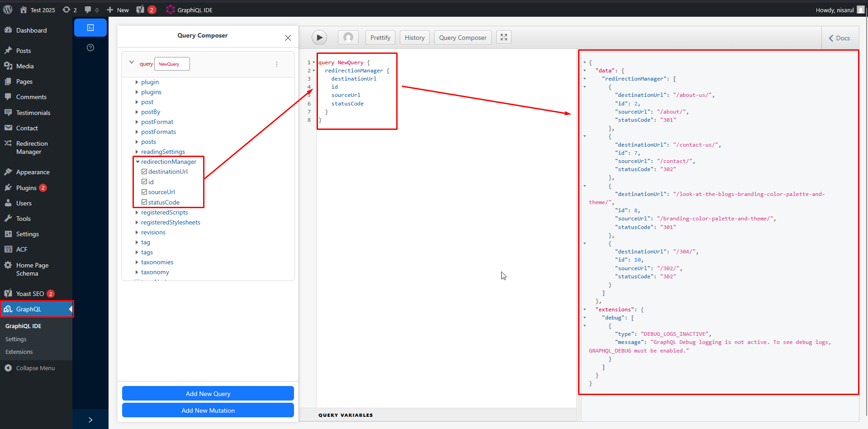This screenshot has width=868, height=429.
Task: Uncheck the sourceUrl field
Action: 144,192
